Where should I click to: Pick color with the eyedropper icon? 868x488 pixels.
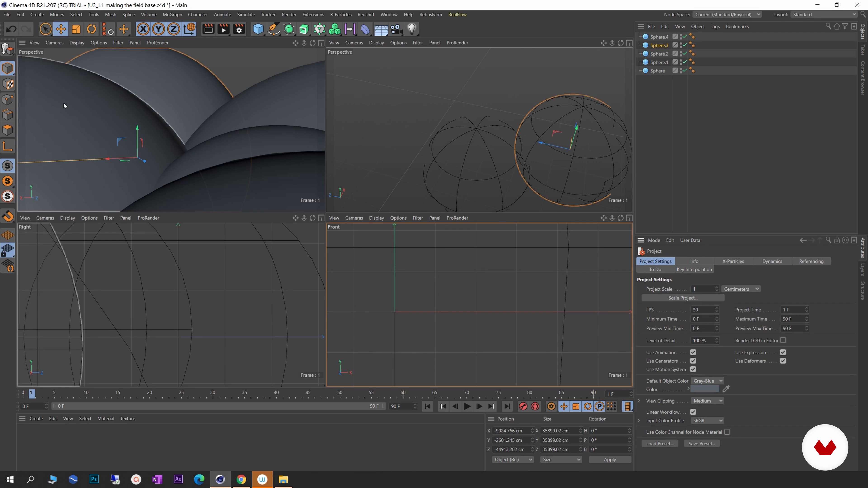[726, 389]
